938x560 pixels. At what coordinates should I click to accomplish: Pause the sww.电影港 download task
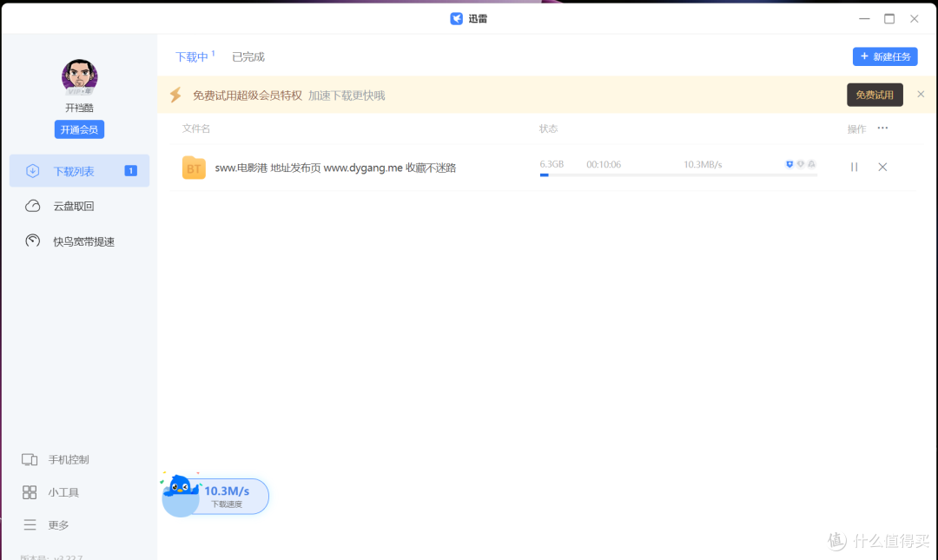point(855,167)
